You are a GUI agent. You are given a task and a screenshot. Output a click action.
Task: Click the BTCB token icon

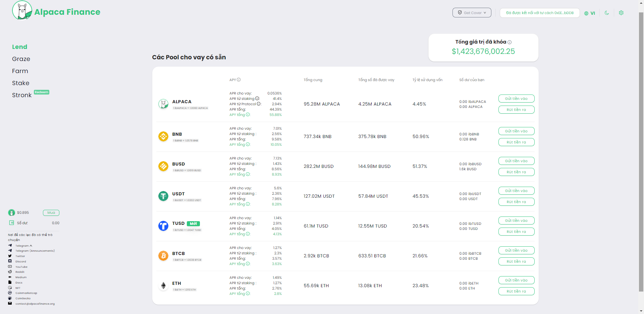[x=163, y=256]
